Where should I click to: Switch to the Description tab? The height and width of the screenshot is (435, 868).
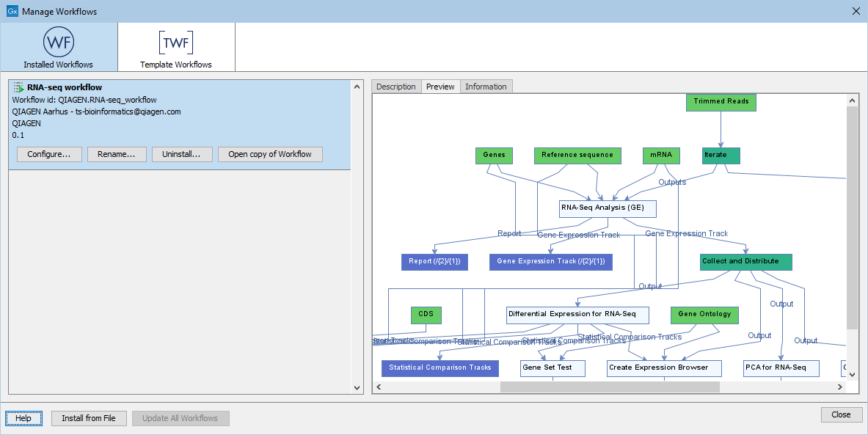coord(395,86)
